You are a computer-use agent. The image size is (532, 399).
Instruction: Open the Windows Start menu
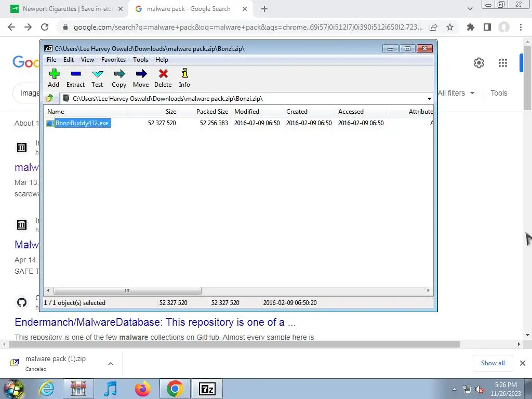tap(14, 389)
